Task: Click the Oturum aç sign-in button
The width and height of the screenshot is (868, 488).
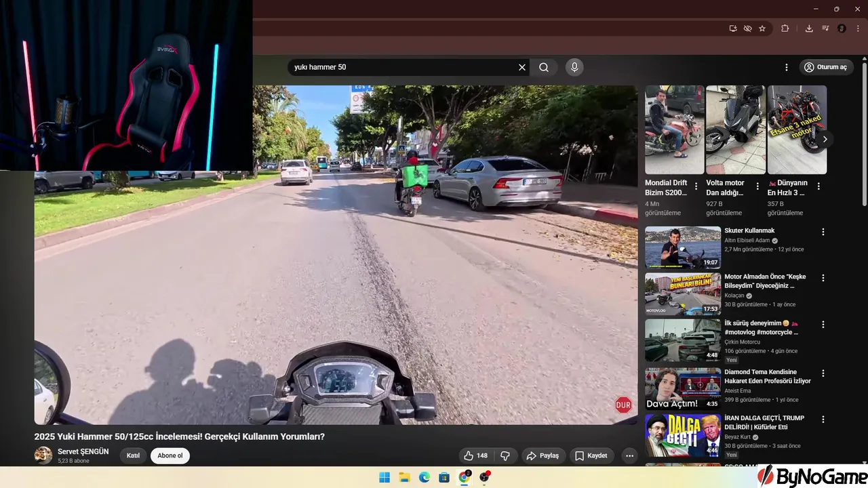Action: coord(825,67)
